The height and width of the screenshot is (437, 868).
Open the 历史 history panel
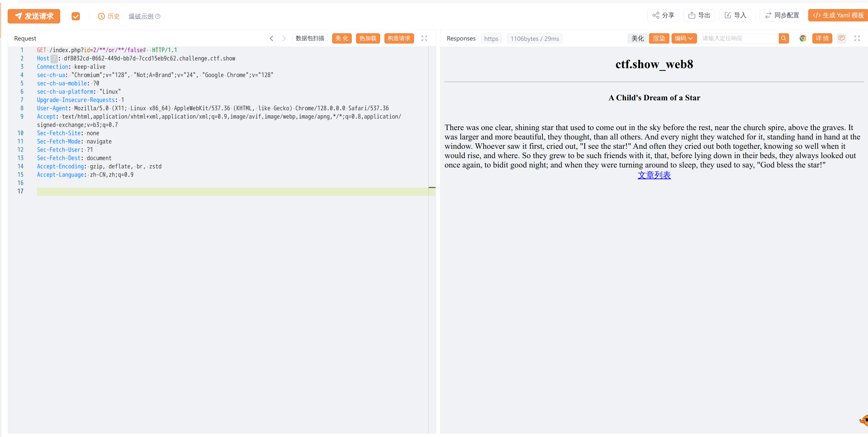[x=109, y=16]
